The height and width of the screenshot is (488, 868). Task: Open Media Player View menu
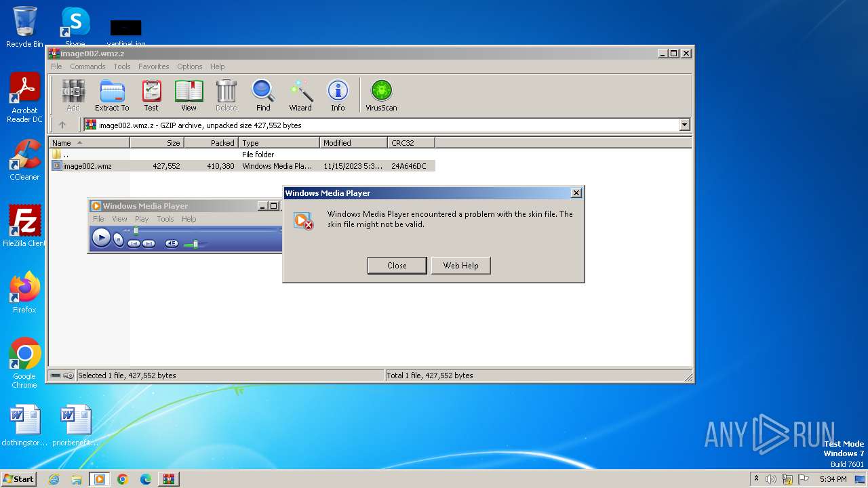point(119,219)
